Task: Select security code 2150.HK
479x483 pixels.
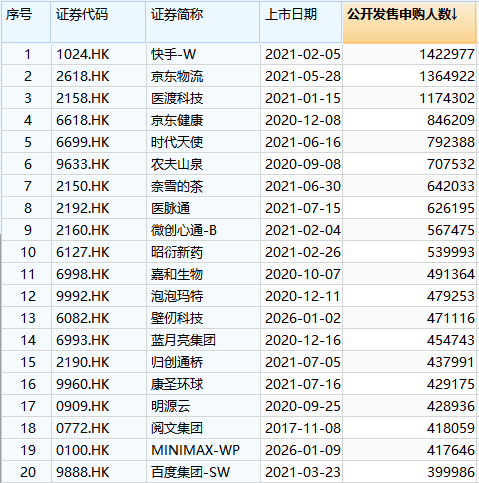Action: tap(99, 186)
